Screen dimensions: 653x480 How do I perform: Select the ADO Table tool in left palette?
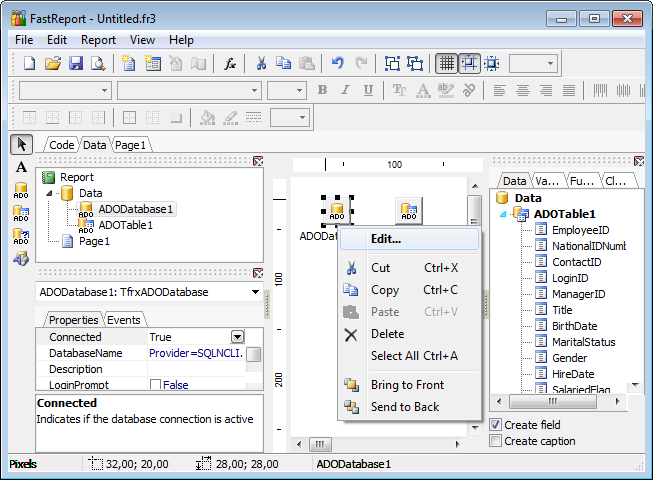click(x=21, y=212)
